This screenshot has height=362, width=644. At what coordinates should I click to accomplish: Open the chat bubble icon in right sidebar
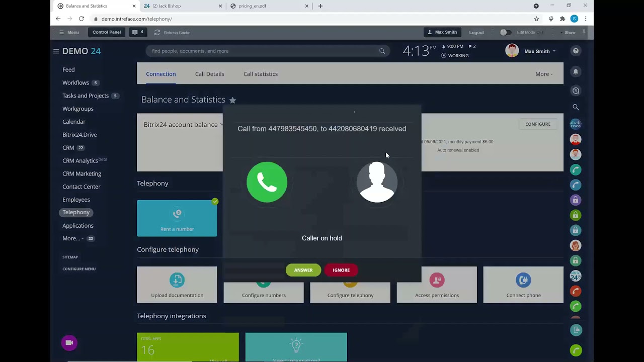(x=576, y=90)
